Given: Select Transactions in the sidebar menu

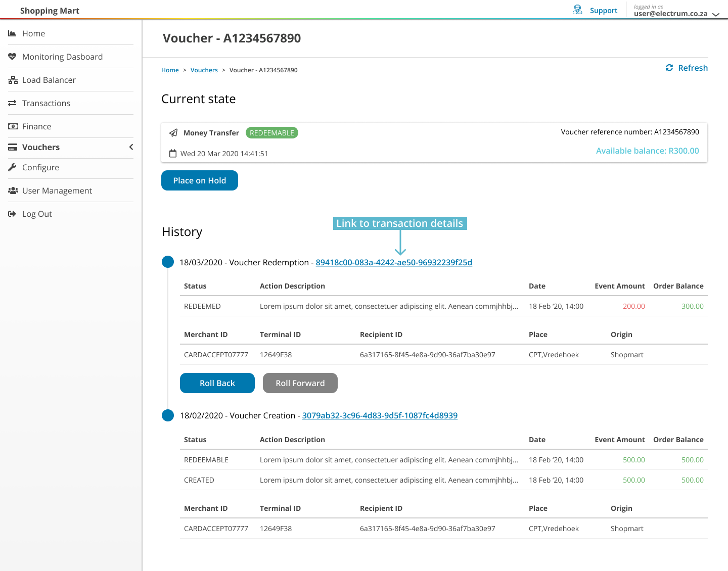Looking at the screenshot, I should (46, 103).
